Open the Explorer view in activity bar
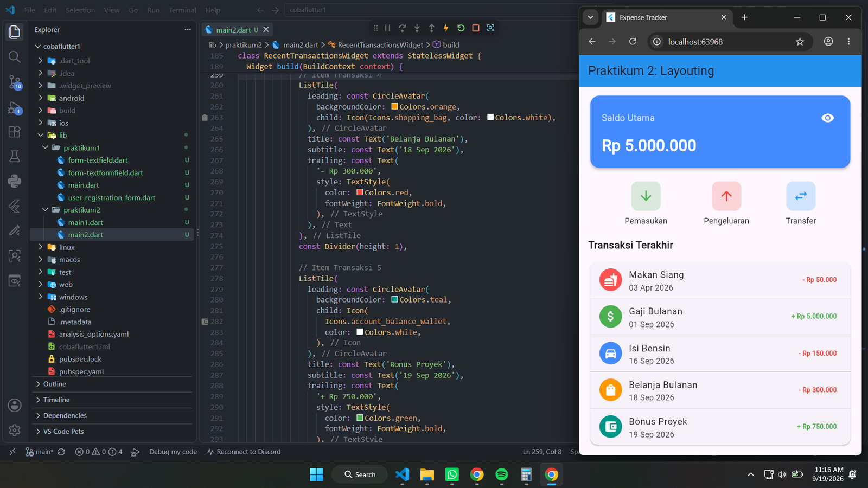Image resolution: width=868 pixels, height=488 pixels. (x=15, y=32)
